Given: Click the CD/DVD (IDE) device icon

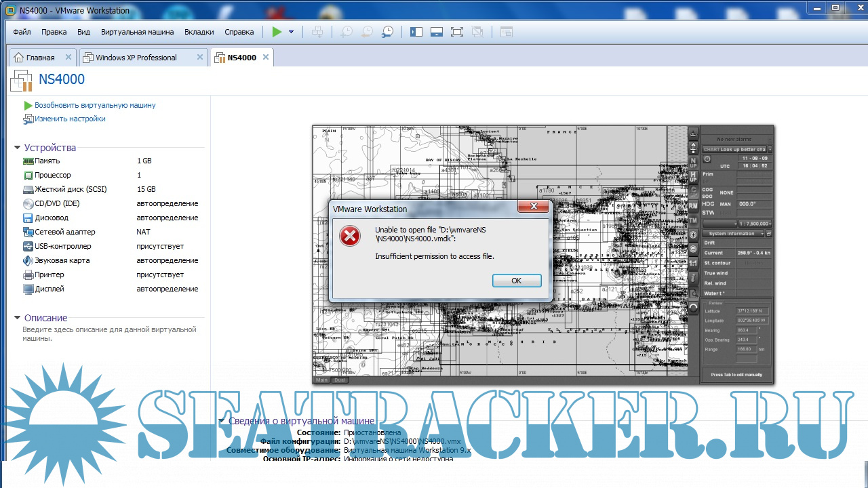Looking at the screenshot, I should pos(28,203).
